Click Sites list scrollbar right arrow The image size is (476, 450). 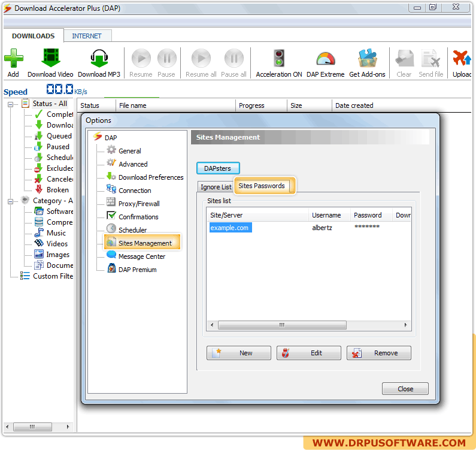[x=406, y=325]
